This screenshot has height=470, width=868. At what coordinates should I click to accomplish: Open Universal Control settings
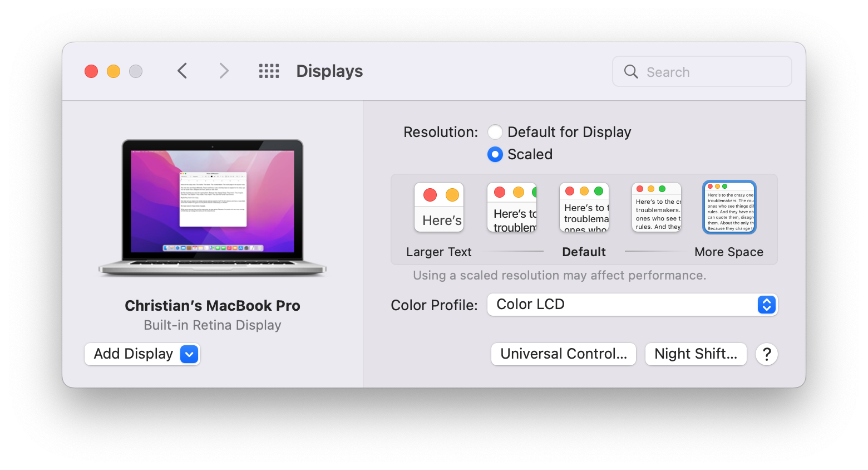[563, 354]
